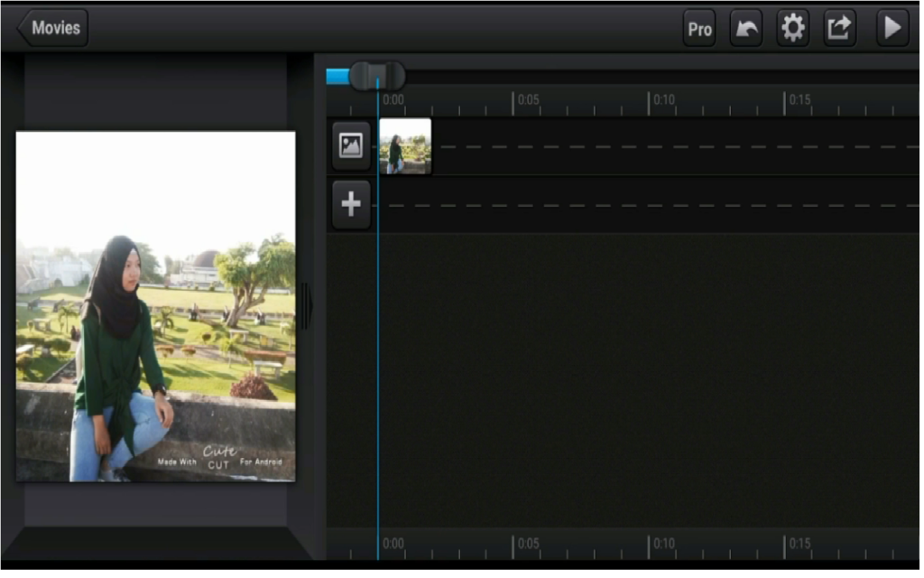Collapse preview panel with side handle
This screenshot has height=578, width=924.
tap(308, 307)
